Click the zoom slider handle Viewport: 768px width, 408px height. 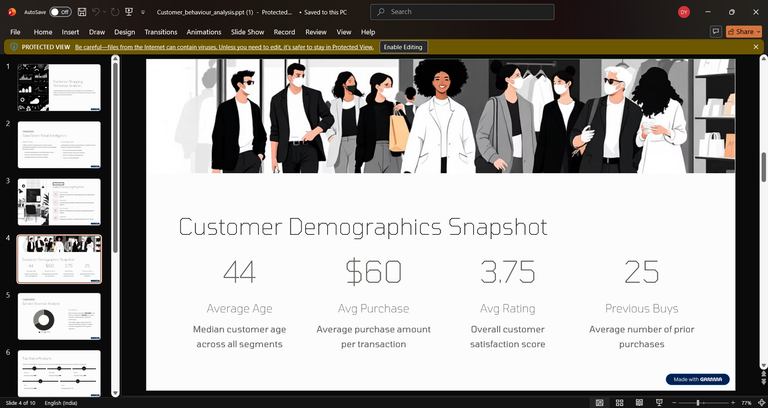(697, 403)
